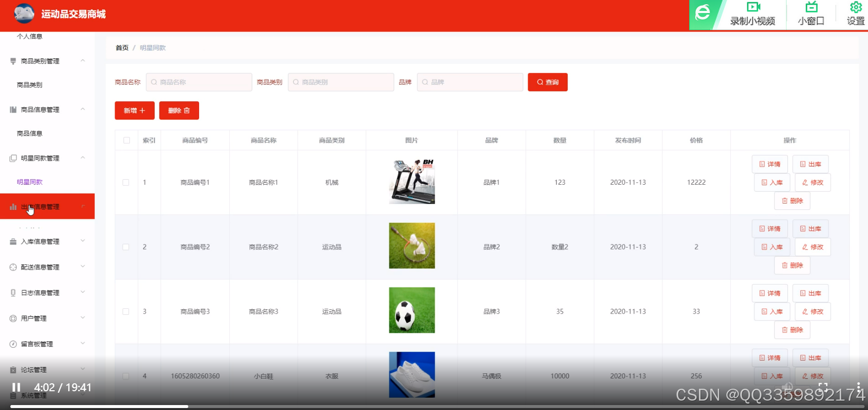Check the checkbox for row 商品编号3
This screenshot has width=868, height=410.
(x=126, y=312)
